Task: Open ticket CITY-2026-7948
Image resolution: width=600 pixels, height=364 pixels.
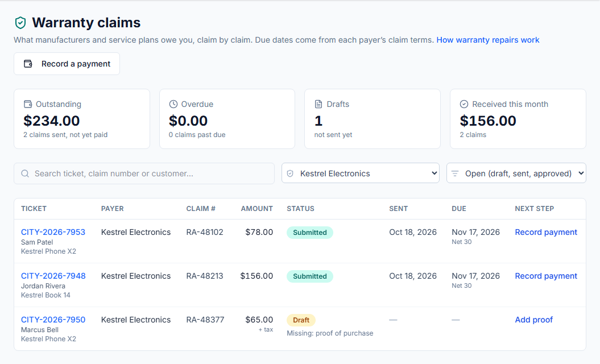Action: pyautogui.click(x=53, y=276)
